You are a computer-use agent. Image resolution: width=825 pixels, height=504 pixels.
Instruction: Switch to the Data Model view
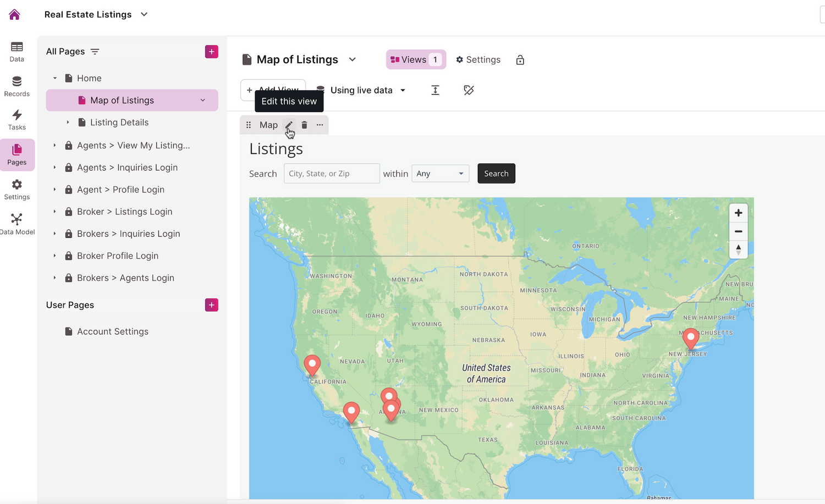click(x=16, y=223)
